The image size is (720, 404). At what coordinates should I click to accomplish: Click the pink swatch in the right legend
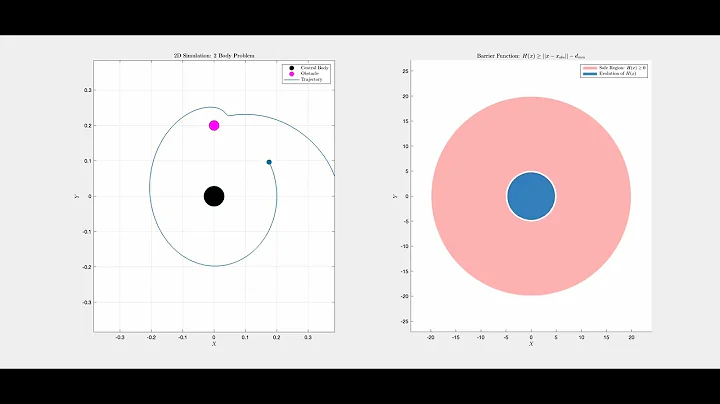click(x=590, y=68)
